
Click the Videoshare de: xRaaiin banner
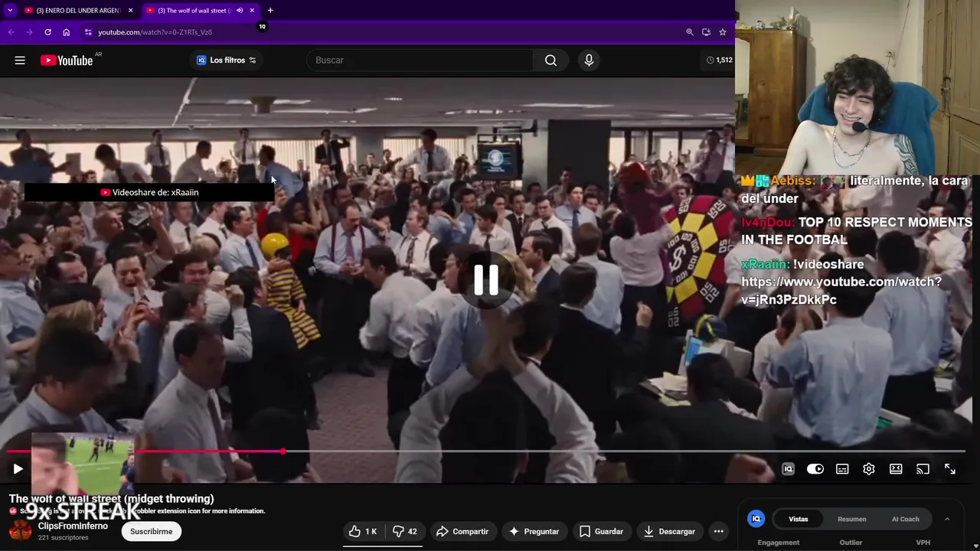click(x=149, y=192)
